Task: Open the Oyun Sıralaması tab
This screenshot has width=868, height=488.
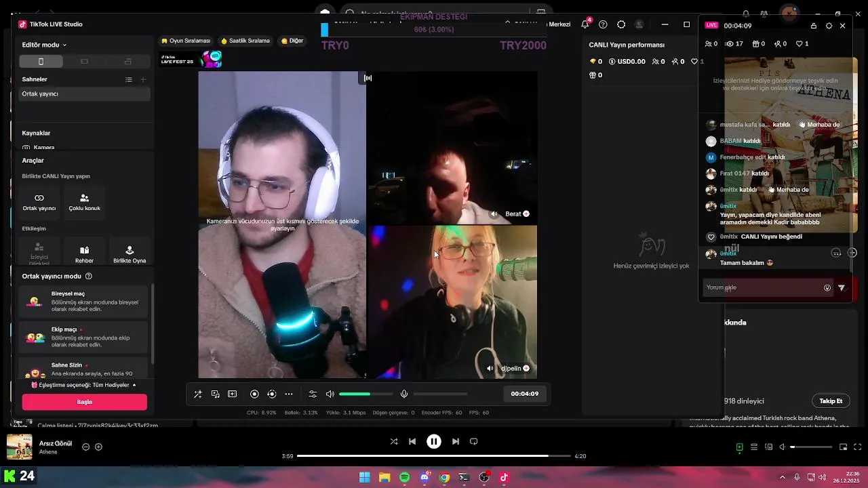Action: click(x=186, y=41)
